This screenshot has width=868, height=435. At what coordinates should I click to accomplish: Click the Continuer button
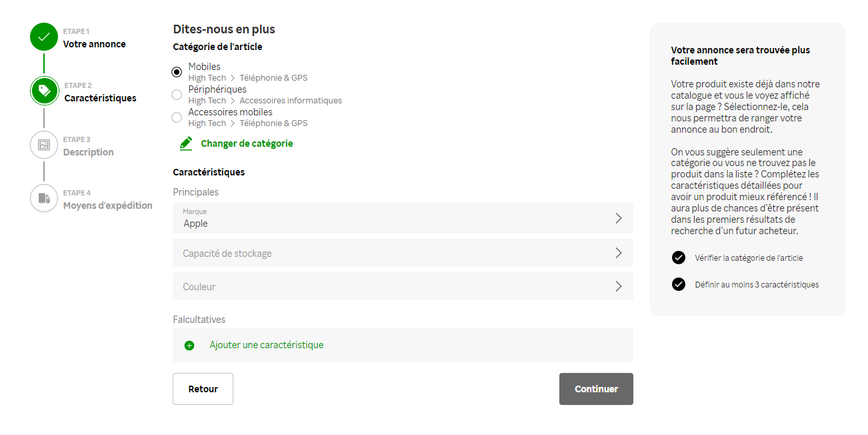pyautogui.click(x=596, y=389)
